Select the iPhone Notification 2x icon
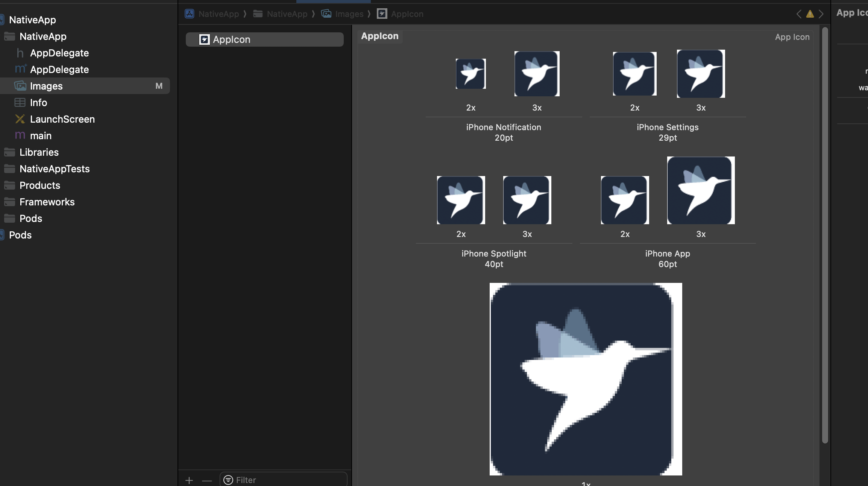Screen dimensions: 868x486 click(x=471, y=74)
